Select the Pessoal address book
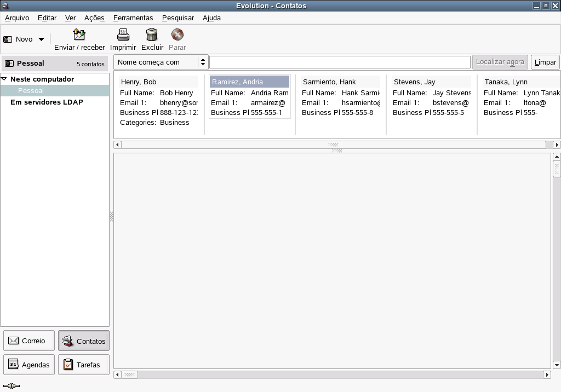The height and width of the screenshot is (392, 561). pyautogui.click(x=31, y=91)
